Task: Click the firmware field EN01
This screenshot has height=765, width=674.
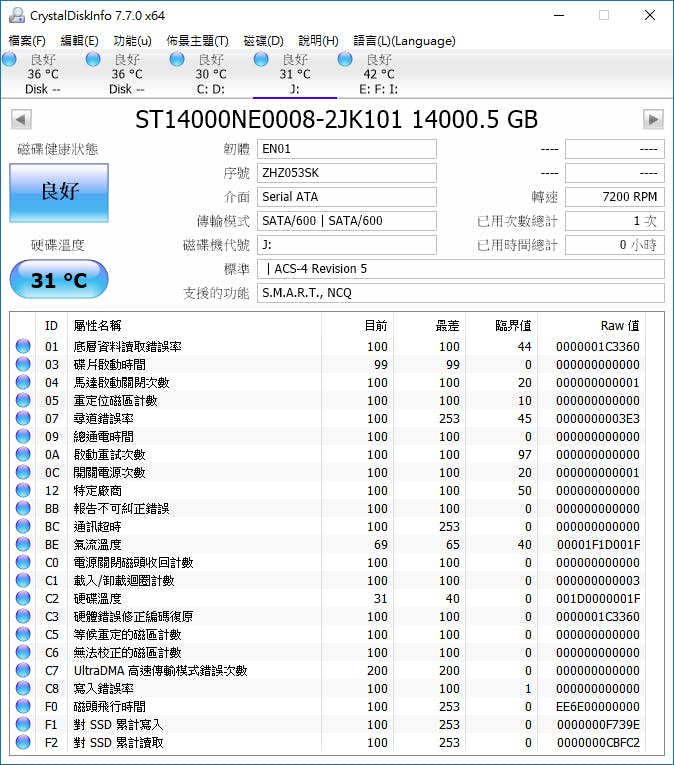Action: [x=347, y=149]
